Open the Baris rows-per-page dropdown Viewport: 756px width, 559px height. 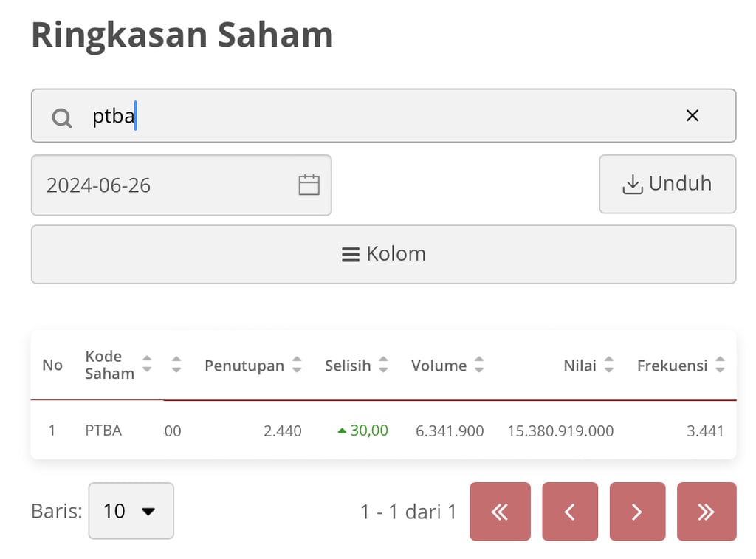pyautogui.click(x=131, y=511)
